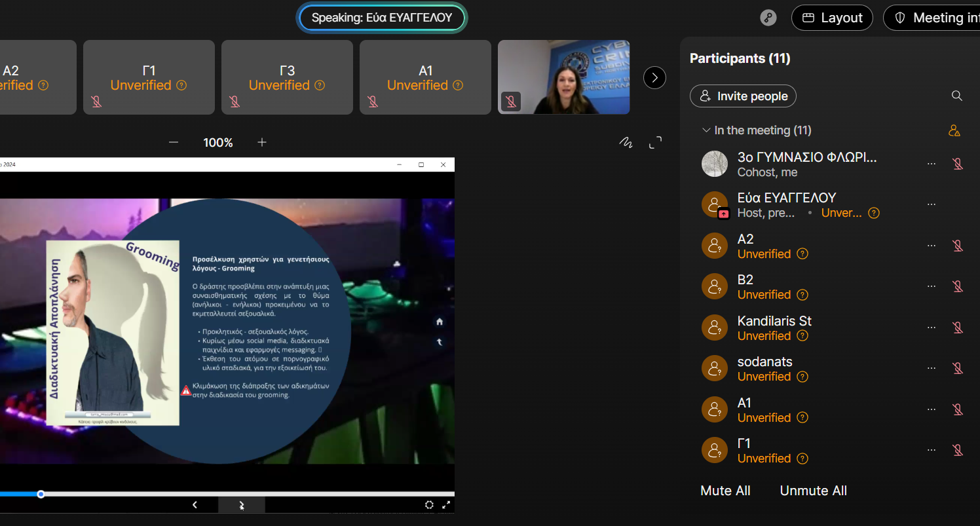Click the fullscreen expand icon above shared content
This screenshot has height=526, width=980.
(x=655, y=142)
